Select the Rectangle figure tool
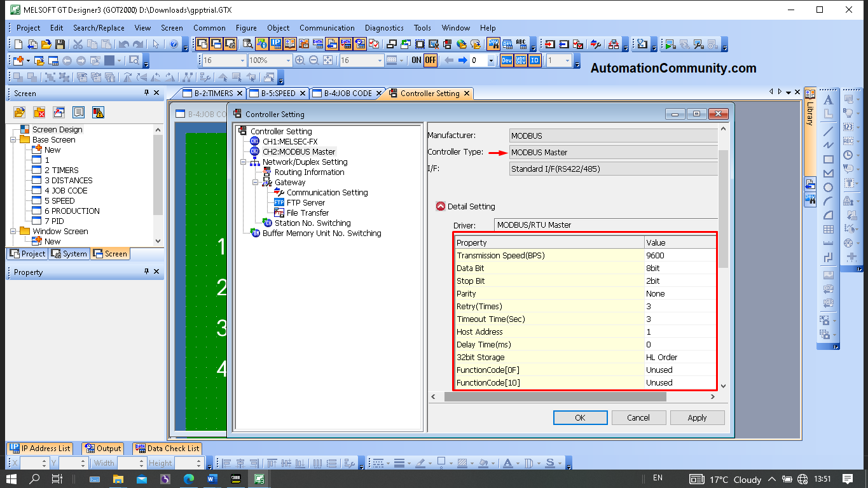The height and width of the screenshot is (488, 868). point(829,158)
